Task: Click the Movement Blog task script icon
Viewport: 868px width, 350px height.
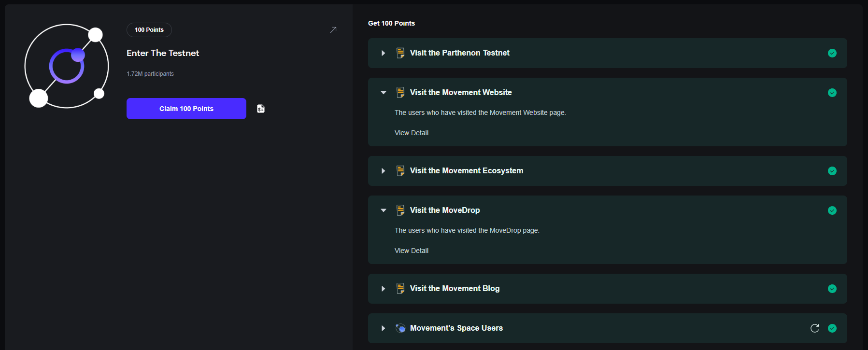Action: click(x=400, y=289)
